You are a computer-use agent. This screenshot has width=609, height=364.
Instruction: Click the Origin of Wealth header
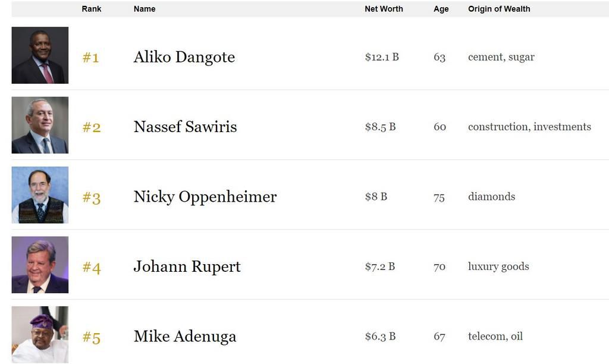(499, 9)
